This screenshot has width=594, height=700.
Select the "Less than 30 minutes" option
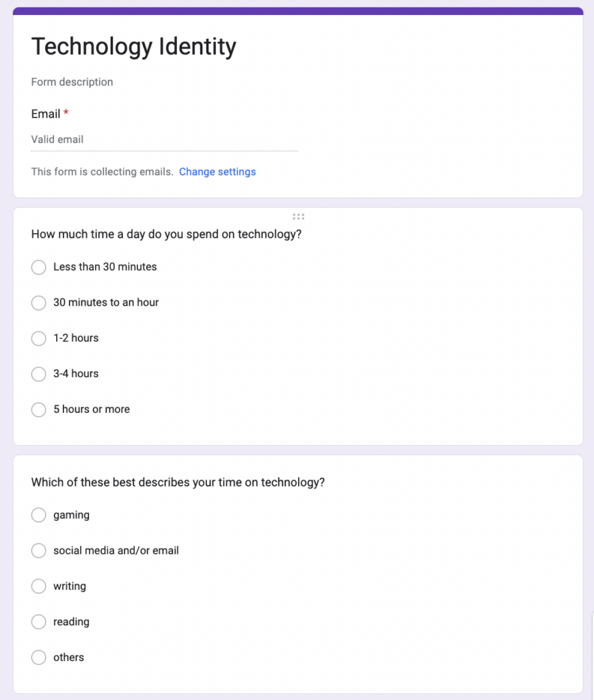(39, 267)
